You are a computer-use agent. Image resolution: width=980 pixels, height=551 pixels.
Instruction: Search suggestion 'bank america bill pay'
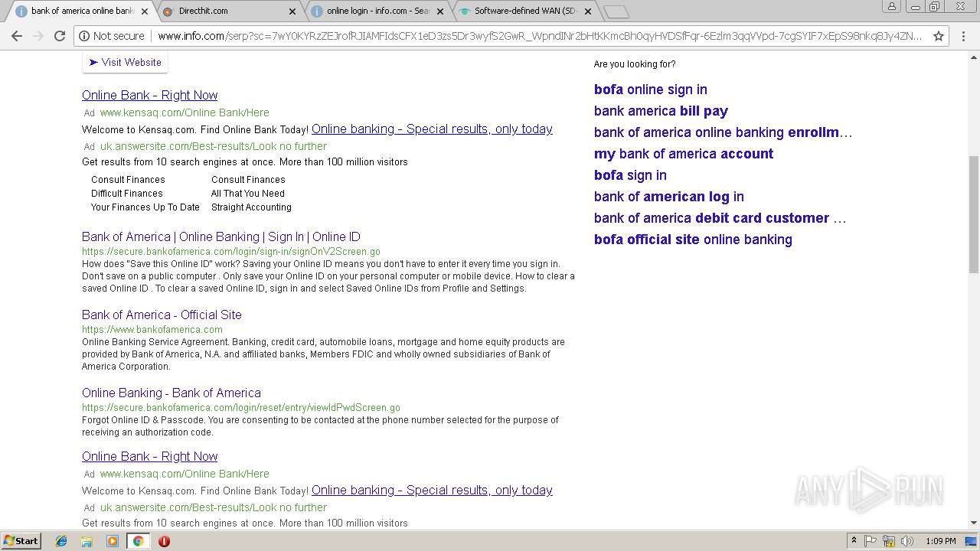pos(661,111)
